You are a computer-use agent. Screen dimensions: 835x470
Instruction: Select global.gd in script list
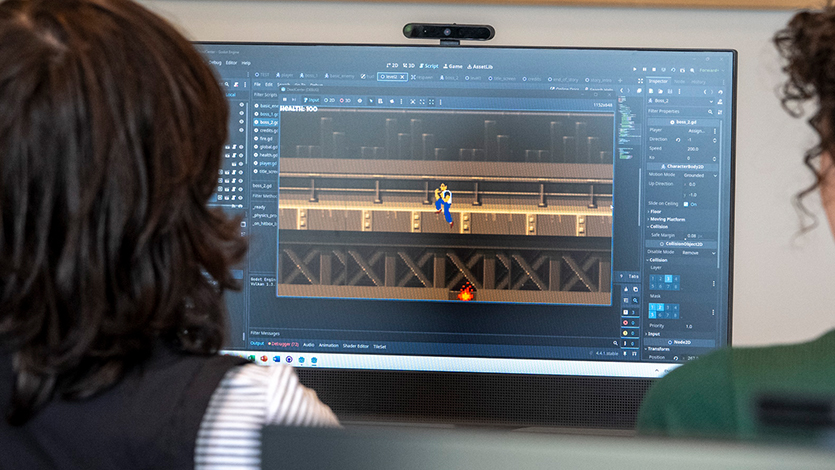point(266,147)
